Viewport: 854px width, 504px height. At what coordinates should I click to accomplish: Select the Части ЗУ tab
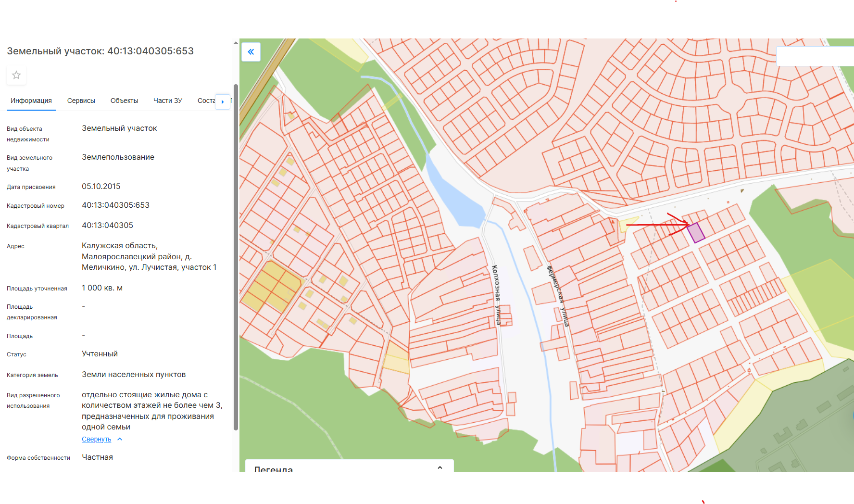tap(167, 101)
